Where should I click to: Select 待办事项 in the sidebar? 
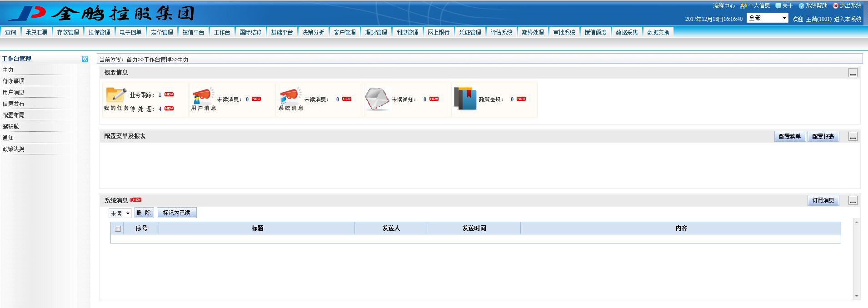coord(14,81)
